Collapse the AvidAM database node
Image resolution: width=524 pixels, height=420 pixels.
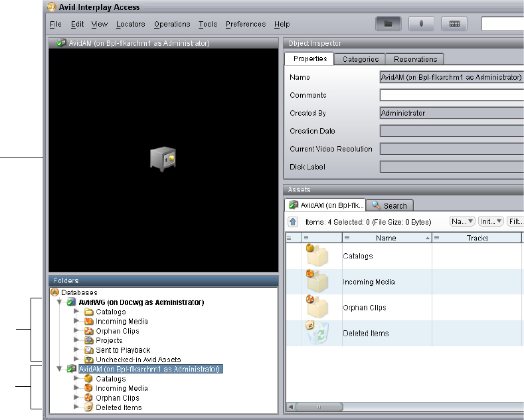point(60,369)
